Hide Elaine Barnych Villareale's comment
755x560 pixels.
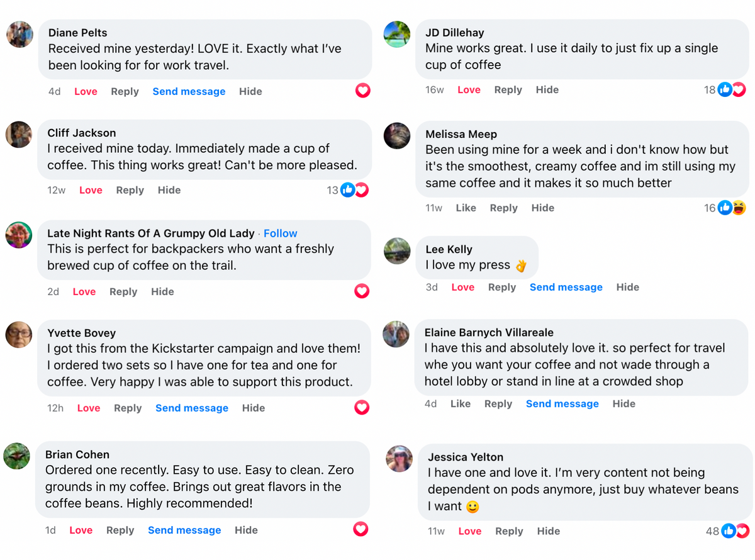coord(624,404)
